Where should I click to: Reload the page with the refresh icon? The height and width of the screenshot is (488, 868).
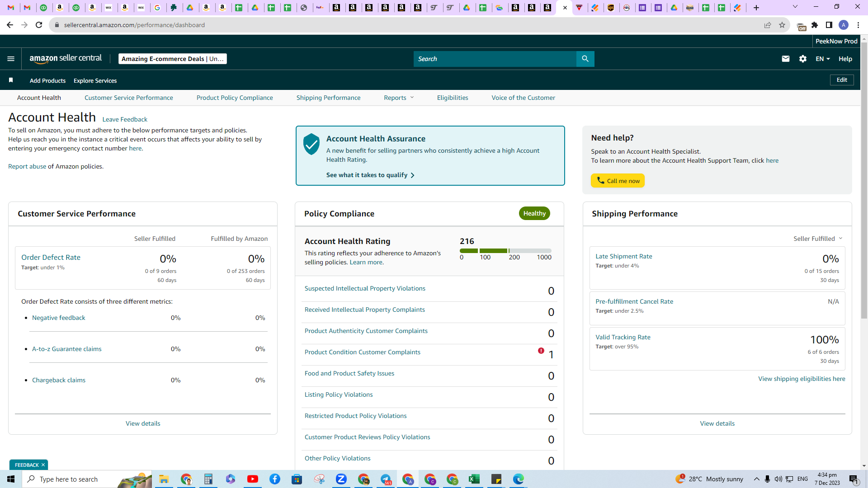(39, 25)
